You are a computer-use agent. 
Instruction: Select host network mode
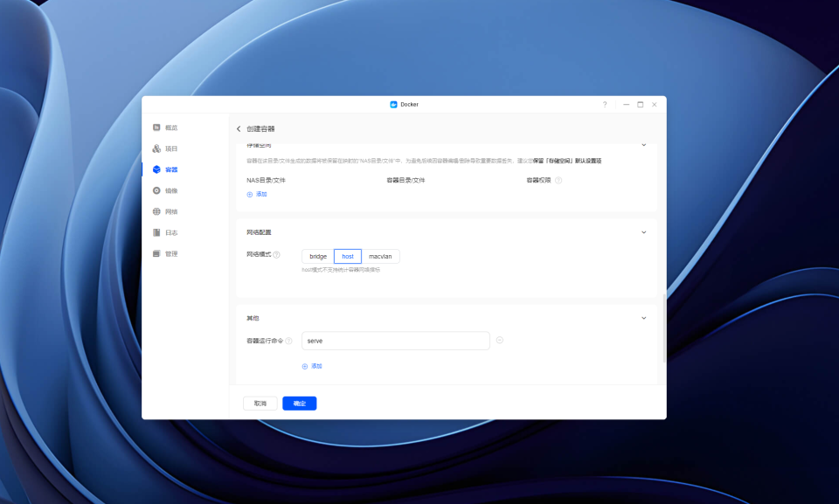(348, 256)
